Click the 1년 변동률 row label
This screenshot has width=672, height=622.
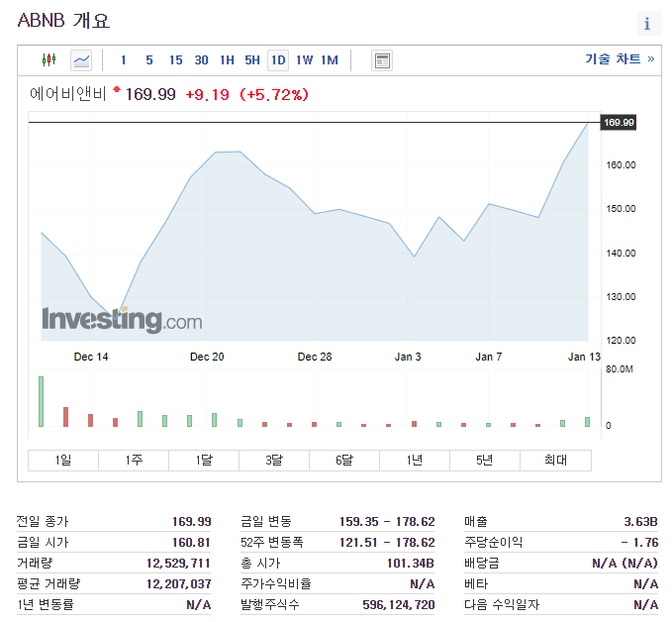46,605
